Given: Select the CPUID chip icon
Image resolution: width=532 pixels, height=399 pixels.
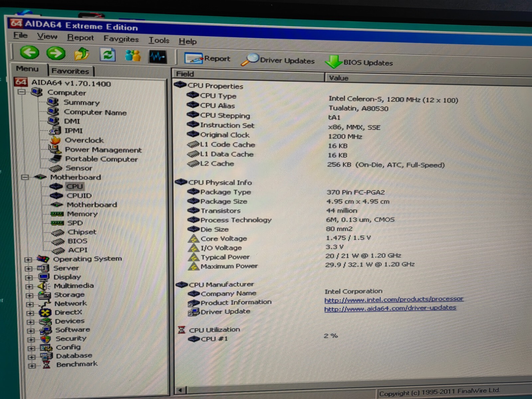Looking at the screenshot, I should (57, 196).
